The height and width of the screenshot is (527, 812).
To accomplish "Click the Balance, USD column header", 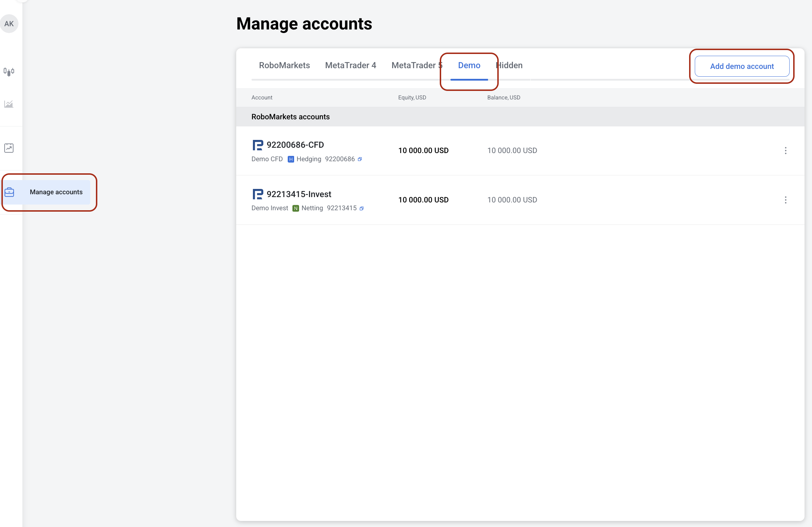I will (504, 98).
